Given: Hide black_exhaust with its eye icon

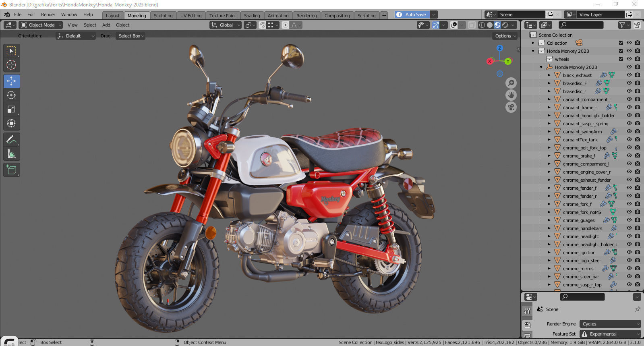Looking at the screenshot, I should [629, 75].
